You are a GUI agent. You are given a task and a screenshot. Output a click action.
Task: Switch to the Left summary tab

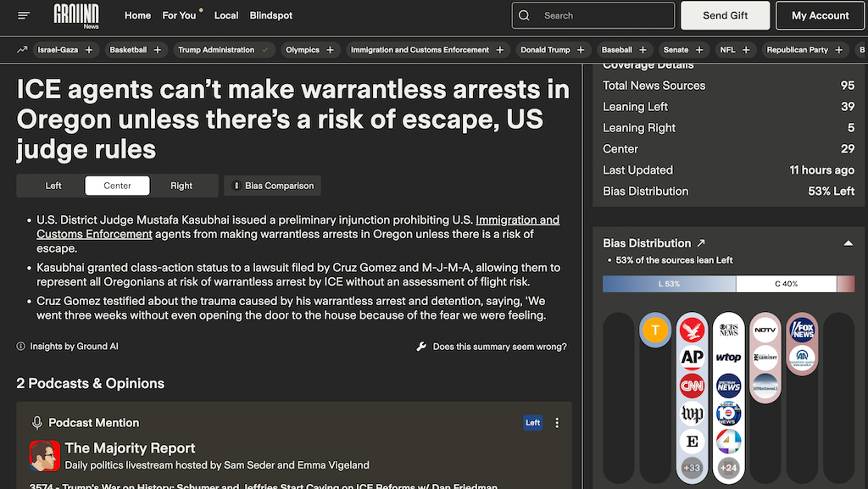(53, 186)
